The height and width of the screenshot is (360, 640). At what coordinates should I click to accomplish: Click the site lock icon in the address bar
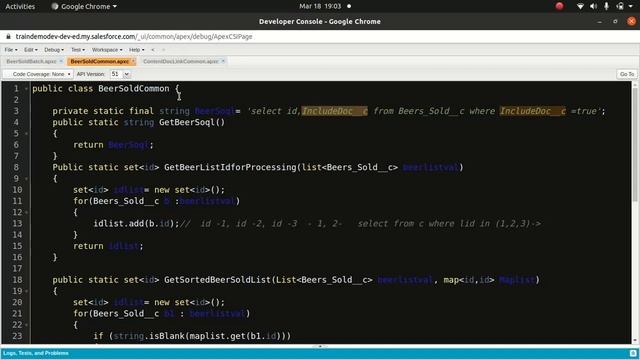8,37
